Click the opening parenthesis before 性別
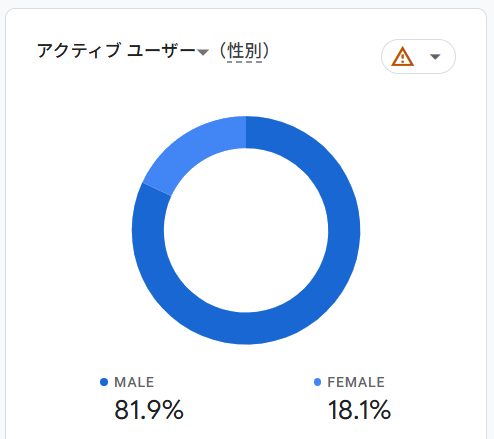The height and width of the screenshot is (439, 494). click(x=222, y=51)
